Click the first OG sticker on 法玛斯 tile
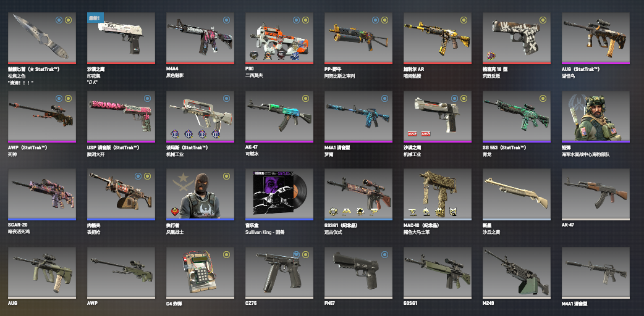The width and height of the screenshot is (644, 316). tap(175, 134)
